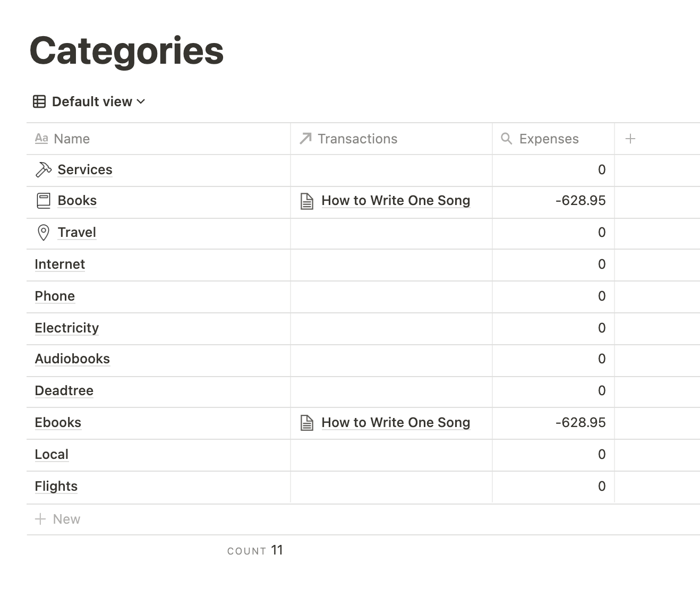
Task: Open How to Write One Song in Ebooks row
Action: click(x=396, y=422)
